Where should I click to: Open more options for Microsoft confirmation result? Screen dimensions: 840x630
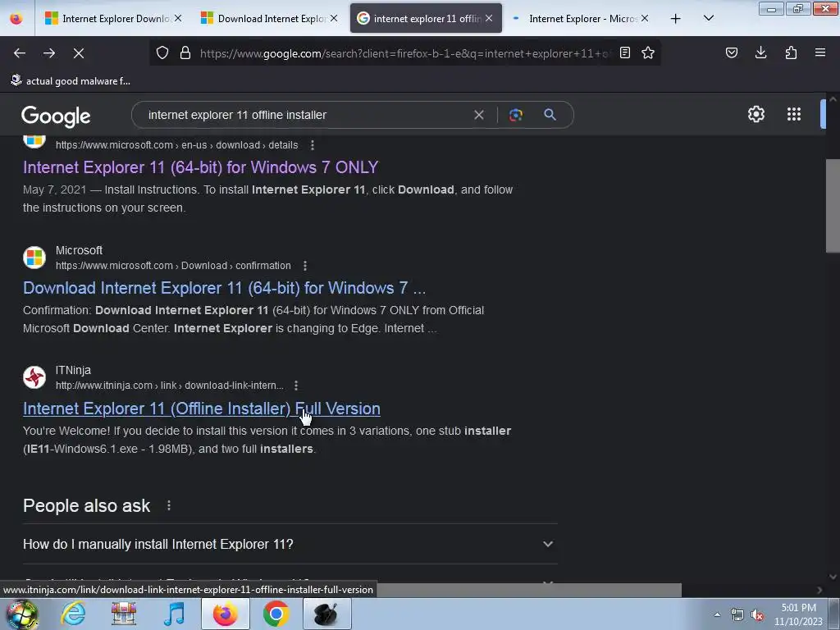pos(305,266)
